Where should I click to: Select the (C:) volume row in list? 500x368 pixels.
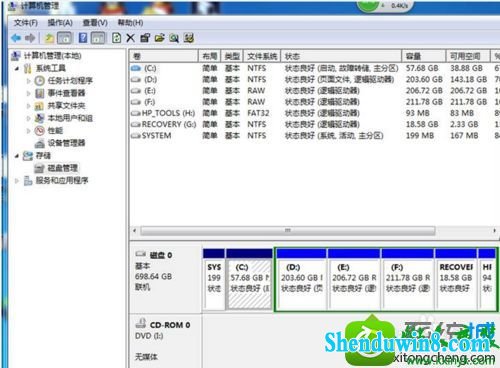[315, 68]
